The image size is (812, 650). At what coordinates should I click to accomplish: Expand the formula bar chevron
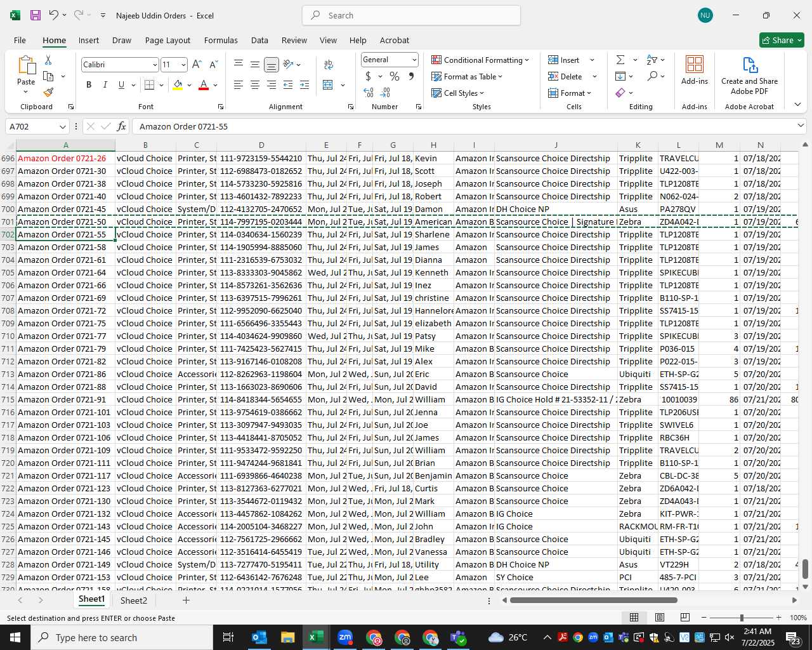(801, 126)
